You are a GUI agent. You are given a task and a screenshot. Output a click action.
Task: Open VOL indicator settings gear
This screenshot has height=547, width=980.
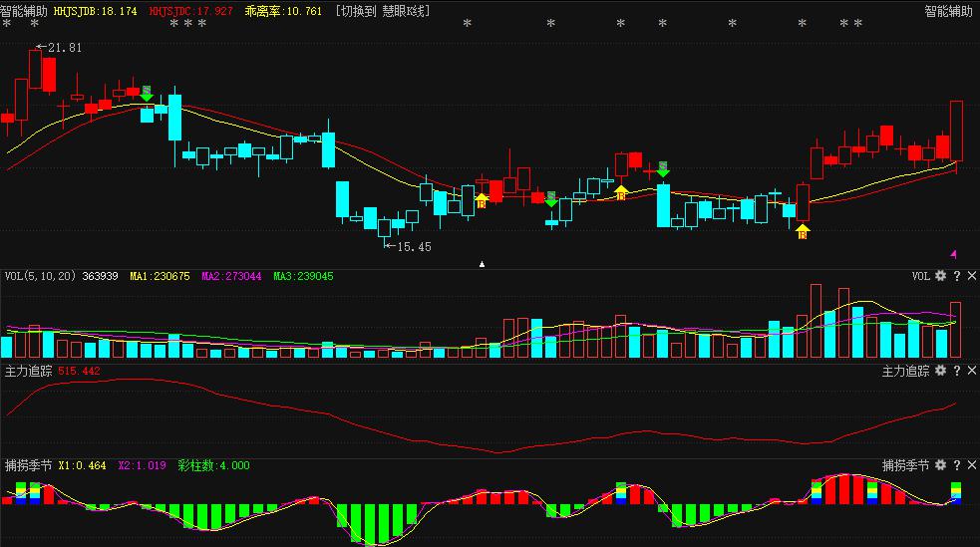pyautogui.click(x=941, y=275)
